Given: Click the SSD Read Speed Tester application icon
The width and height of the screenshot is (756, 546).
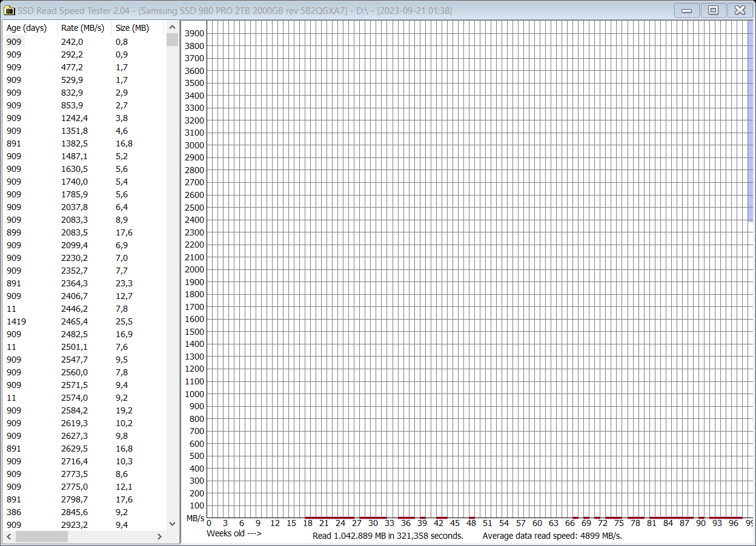Looking at the screenshot, I should pyautogui.click(x=10, y=10).
